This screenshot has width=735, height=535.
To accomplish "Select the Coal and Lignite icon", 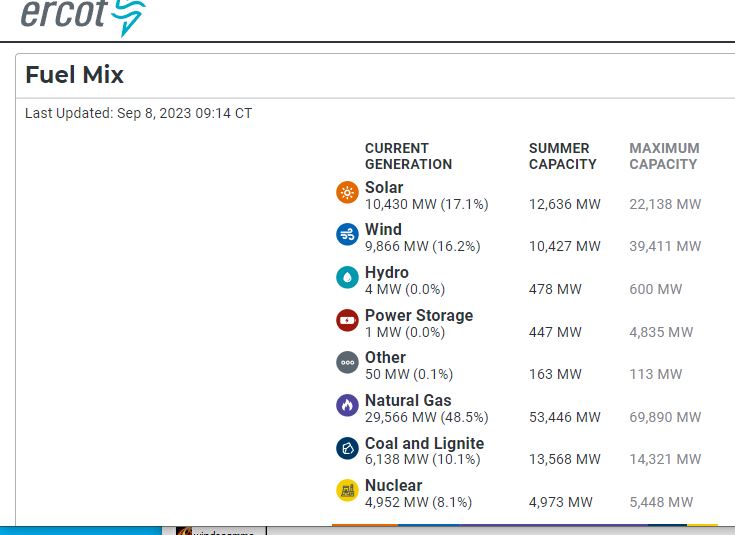I will pos(347,448).
